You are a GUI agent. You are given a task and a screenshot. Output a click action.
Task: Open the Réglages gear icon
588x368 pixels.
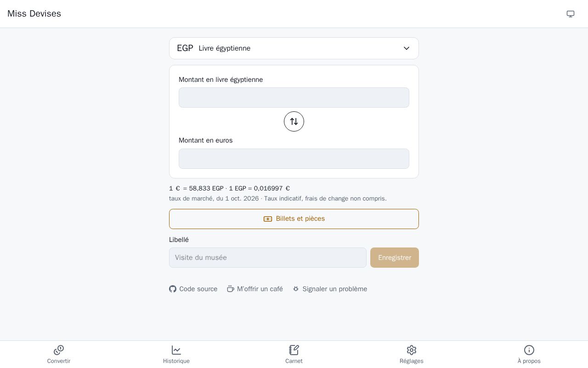[x=412, y=350]
